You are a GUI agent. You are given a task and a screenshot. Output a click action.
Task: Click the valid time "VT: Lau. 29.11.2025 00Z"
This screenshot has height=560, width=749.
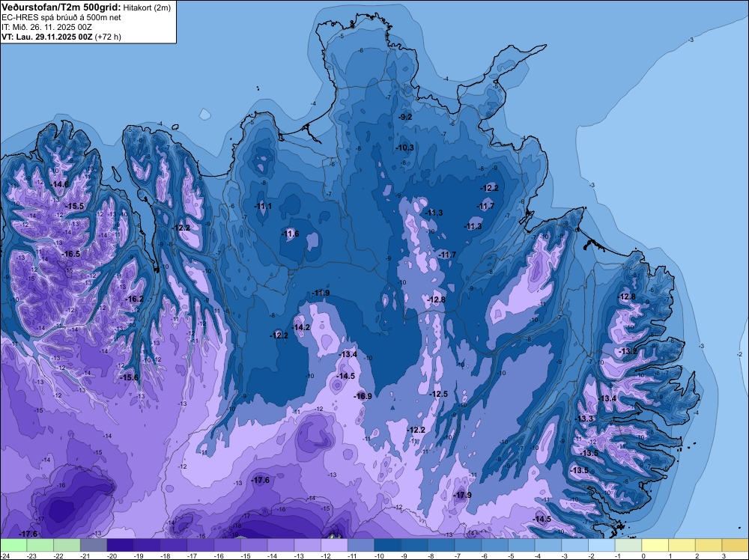click(47, 37)
